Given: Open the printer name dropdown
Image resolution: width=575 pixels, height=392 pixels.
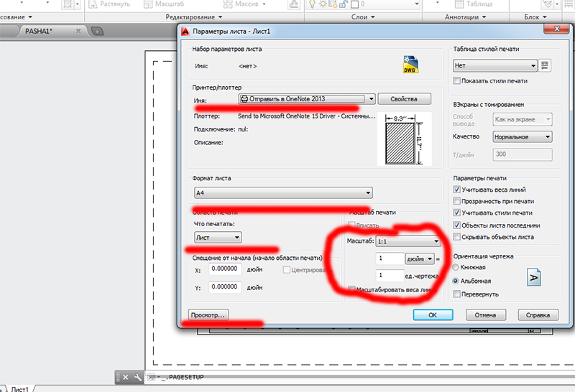Looking at the screenshot, I should click(x=307, y=99).
